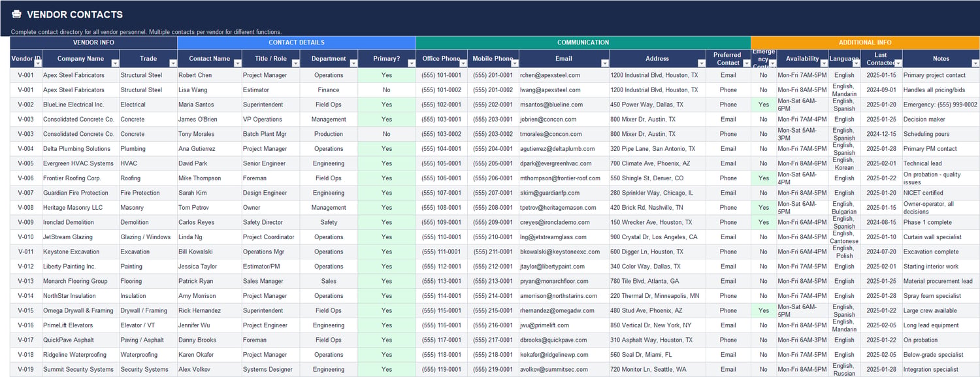Select the Mike Thompson contact cell

[210, 178]
